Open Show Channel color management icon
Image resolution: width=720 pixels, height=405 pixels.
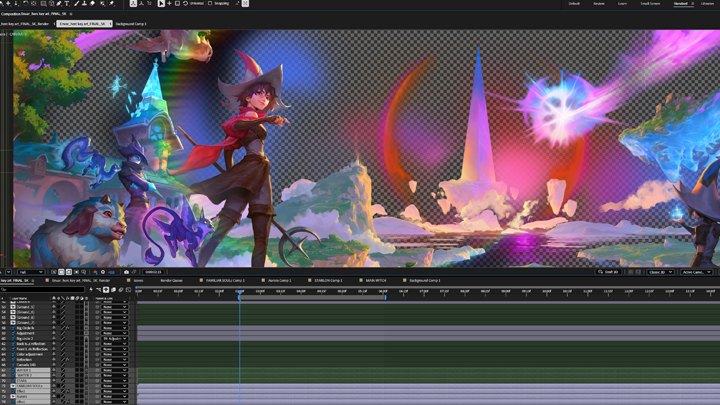pos(96,272)
